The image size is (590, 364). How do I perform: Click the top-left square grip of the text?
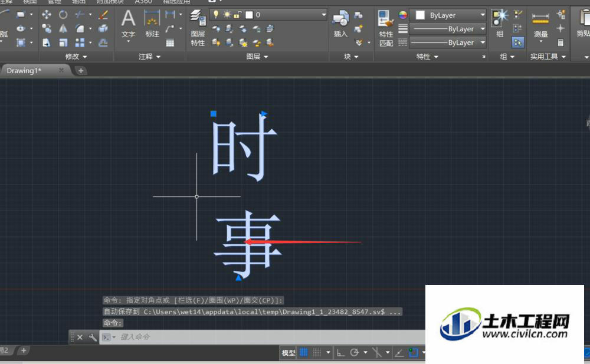pyautogui.click(x=214, y=114)
